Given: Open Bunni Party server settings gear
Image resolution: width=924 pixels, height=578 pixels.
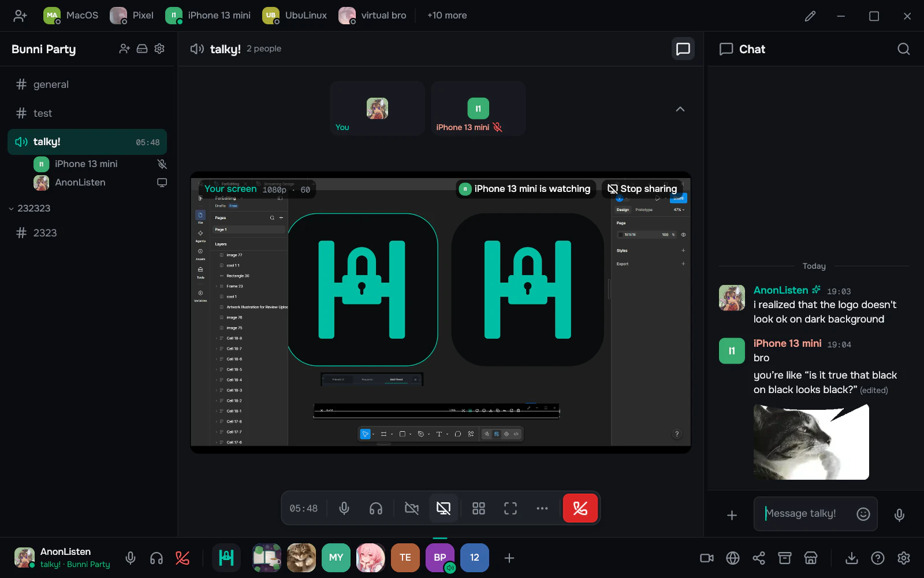Looking at the screenshot, I should click(x=159, y=49).
